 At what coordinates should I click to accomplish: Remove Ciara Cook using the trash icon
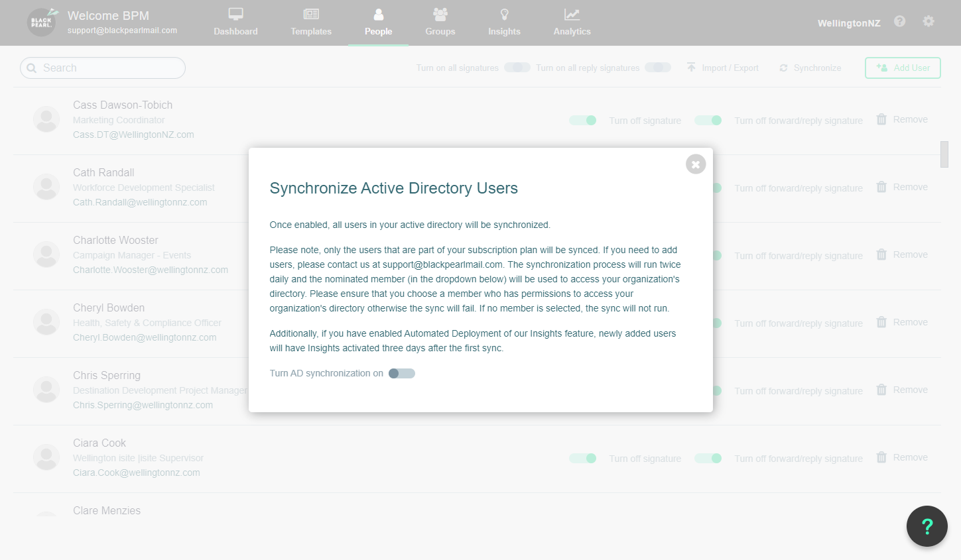pyautogui.click(x=881, y=457)
